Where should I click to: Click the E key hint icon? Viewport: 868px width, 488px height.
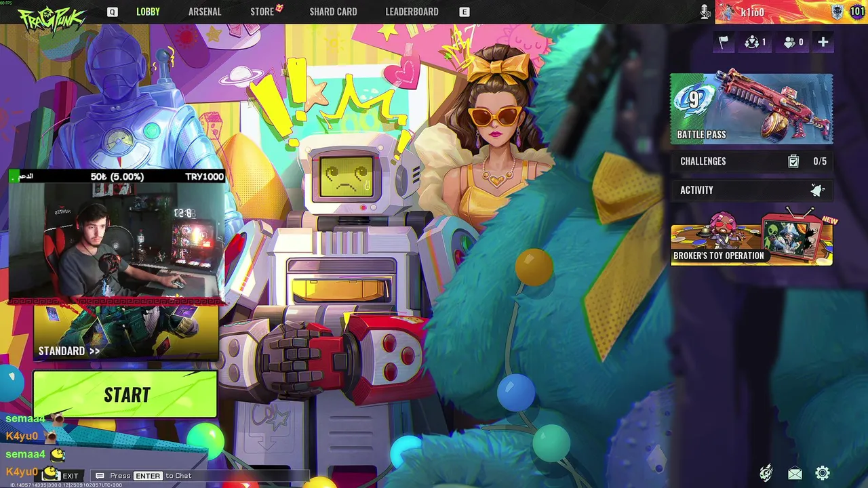(465, 12)
